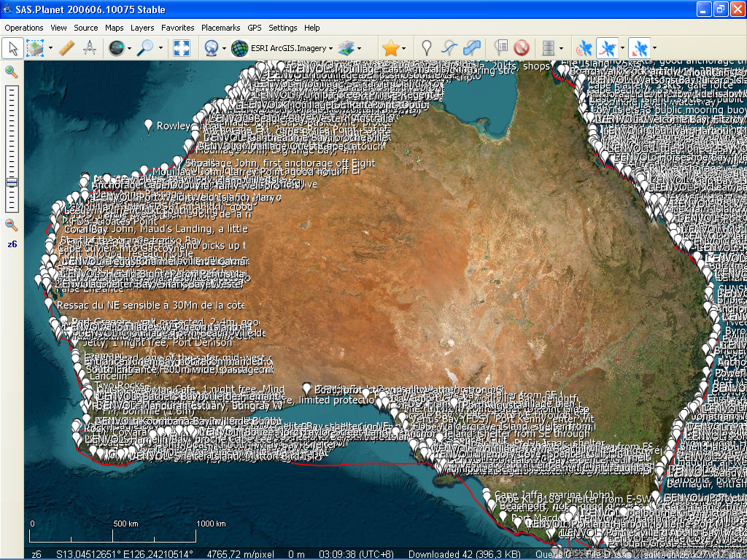Image resolution: width=747 pixels, height=560 pixels.
Task: Open the Source menu
Action: point(86,28)
